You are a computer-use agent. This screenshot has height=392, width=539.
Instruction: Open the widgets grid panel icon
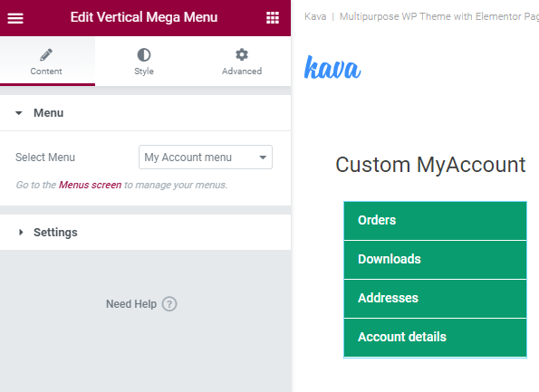pos(273,18)
